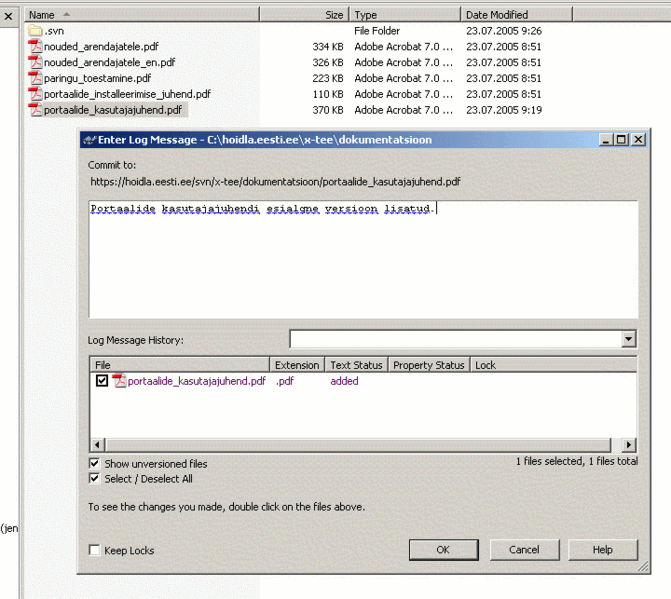Open the .svn folder icon
The image size is (671, 599).
35,31
